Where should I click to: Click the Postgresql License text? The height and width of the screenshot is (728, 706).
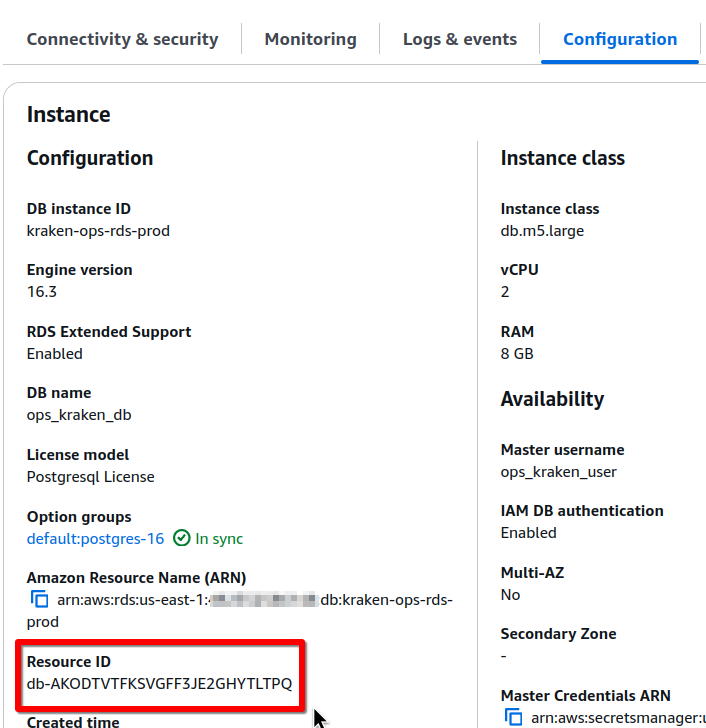pyautogui.click(x=90, y=477)
